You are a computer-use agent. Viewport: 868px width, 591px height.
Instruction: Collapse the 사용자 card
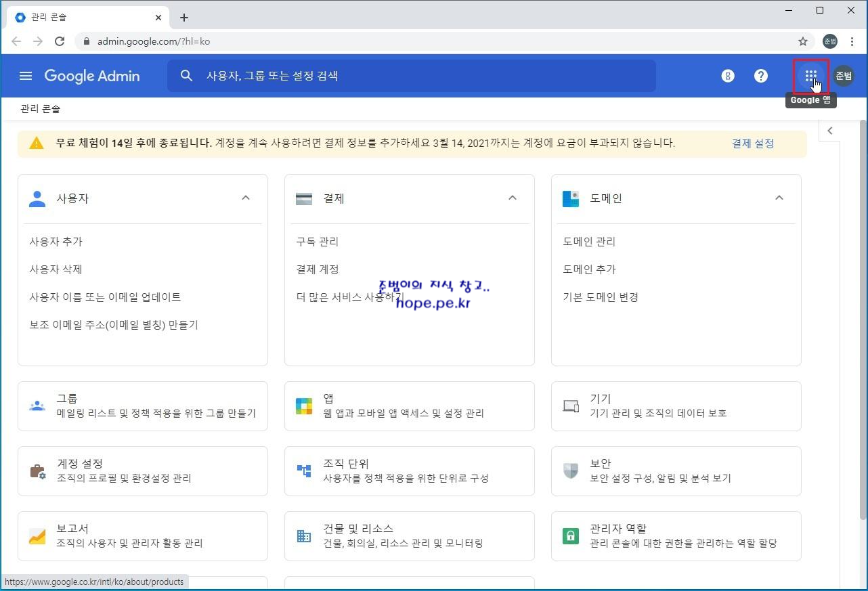coord(246,198)
